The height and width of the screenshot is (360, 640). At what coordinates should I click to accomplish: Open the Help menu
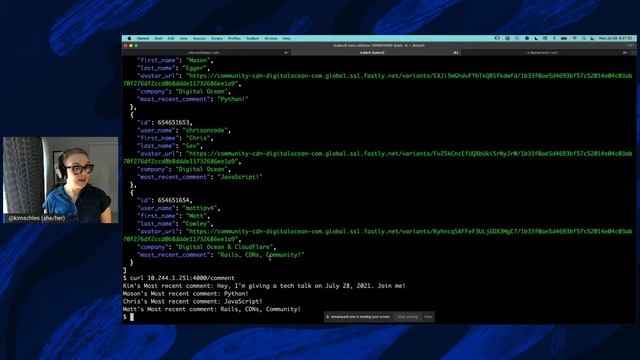pyautogui.click(x=287, y=38)
